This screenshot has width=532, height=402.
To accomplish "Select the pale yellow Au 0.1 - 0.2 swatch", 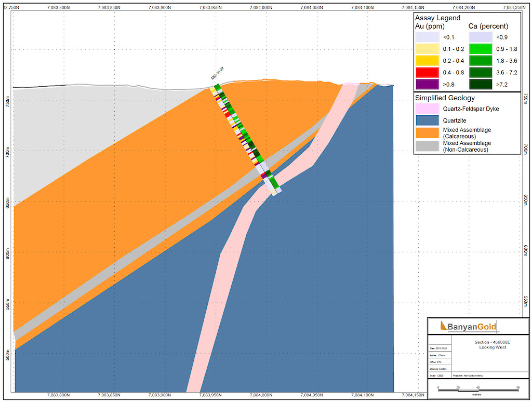I will coord(428,49).
